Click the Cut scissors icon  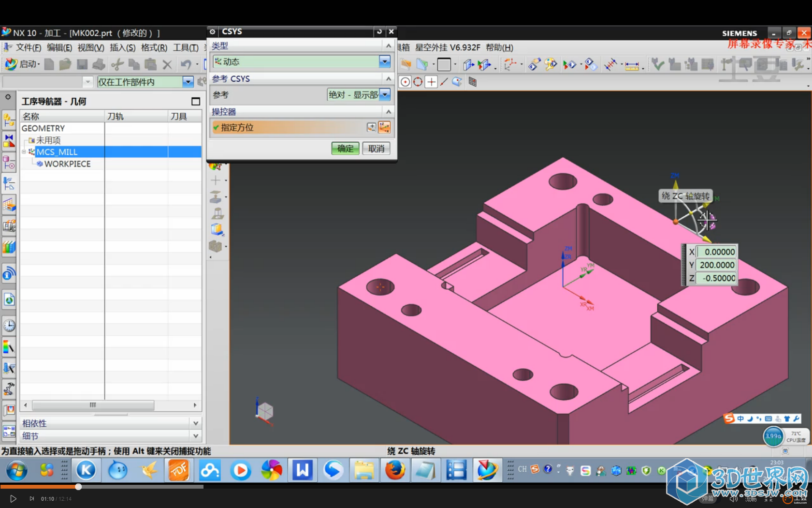click(117, 64)
